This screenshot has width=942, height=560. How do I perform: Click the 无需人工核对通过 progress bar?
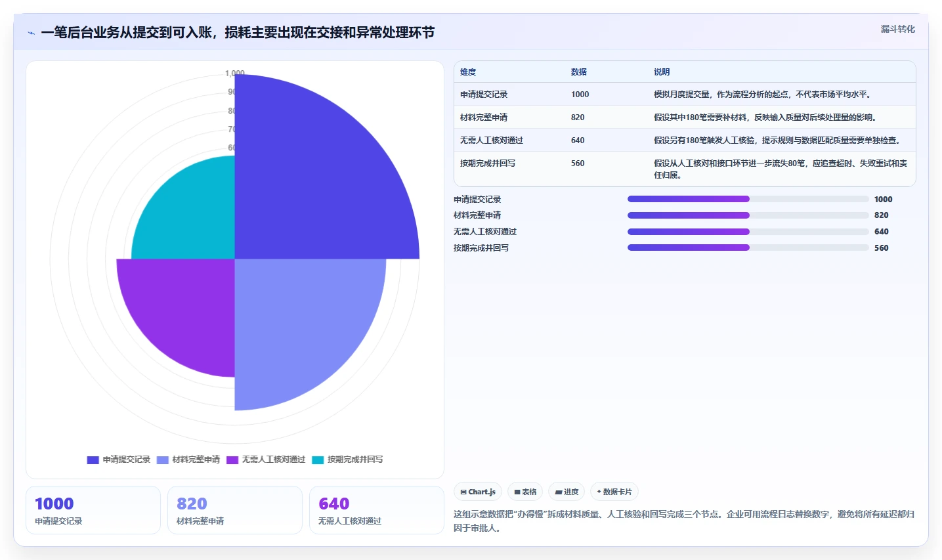pyautogui.click(x=748, y=232)
